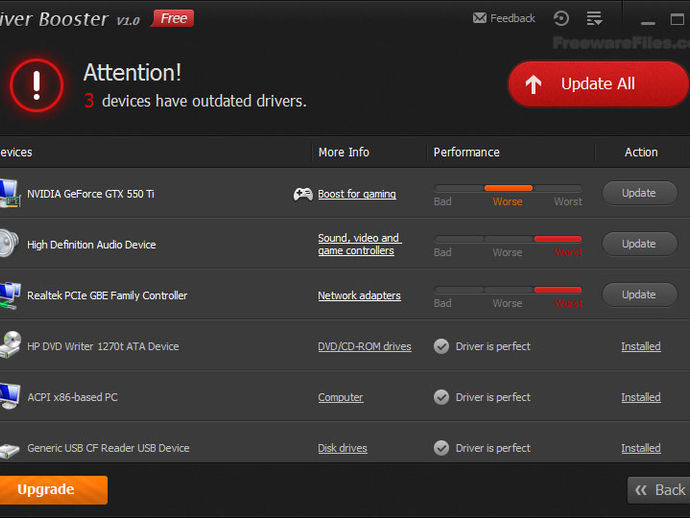
Task: Update the High Definition Audio Device driver
Action: [639, 244]
